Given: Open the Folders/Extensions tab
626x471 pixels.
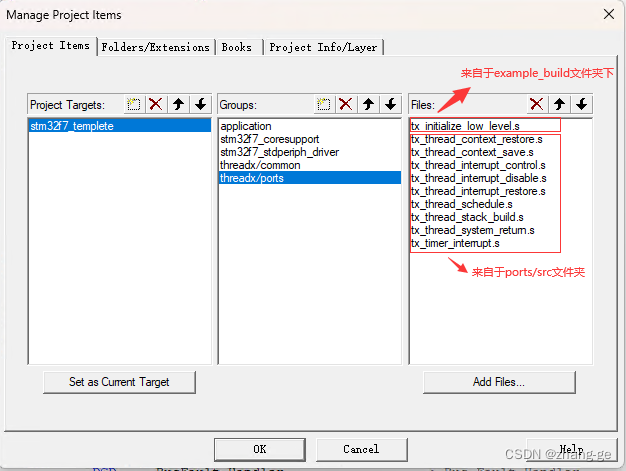Looking at the screenshot, I should (156, 47).
